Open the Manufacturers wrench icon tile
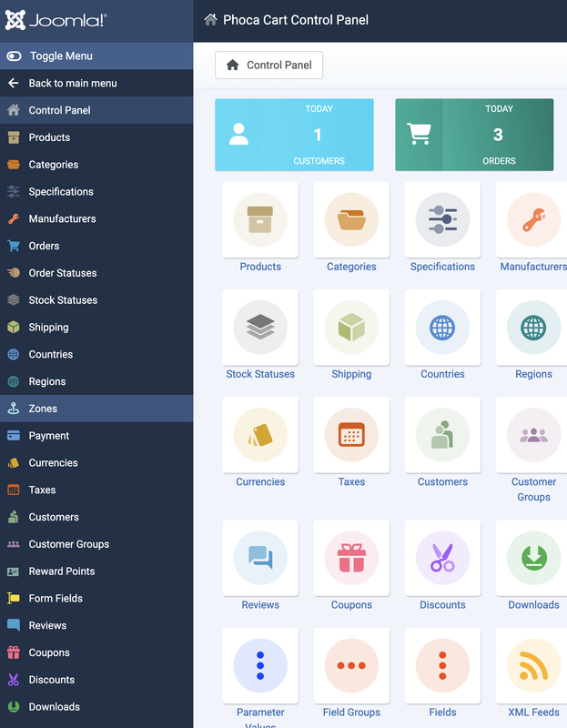The height and width of the screenshot is (728, 567). (533, 219)
